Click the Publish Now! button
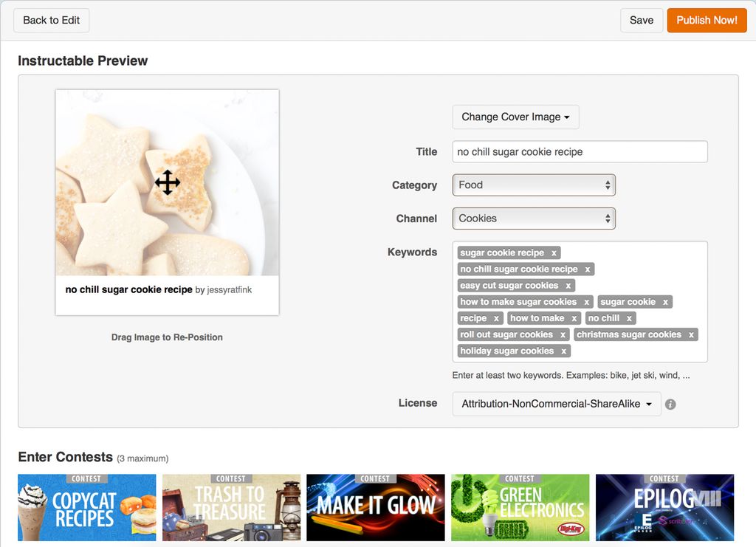756x547 pixels. coord(707,20)
